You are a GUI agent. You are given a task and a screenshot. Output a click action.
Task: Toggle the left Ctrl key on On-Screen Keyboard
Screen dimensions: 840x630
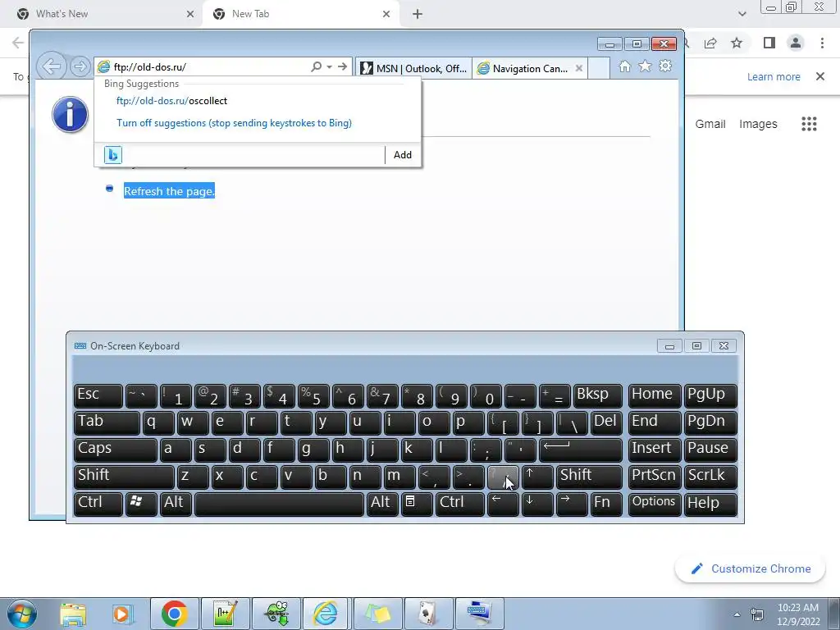(98, 504)
